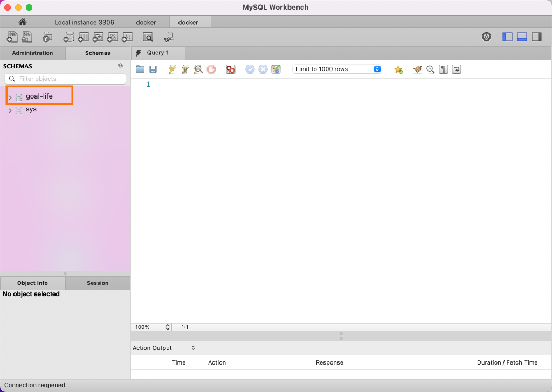
Task: Select the sys schema
Action: [31, 109]
